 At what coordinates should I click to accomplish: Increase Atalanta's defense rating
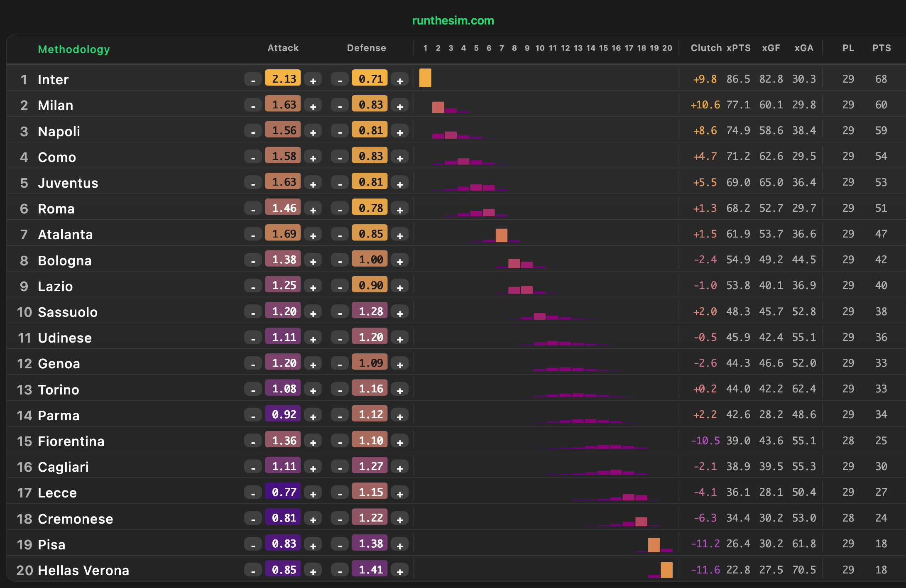[x=399, y=235]
